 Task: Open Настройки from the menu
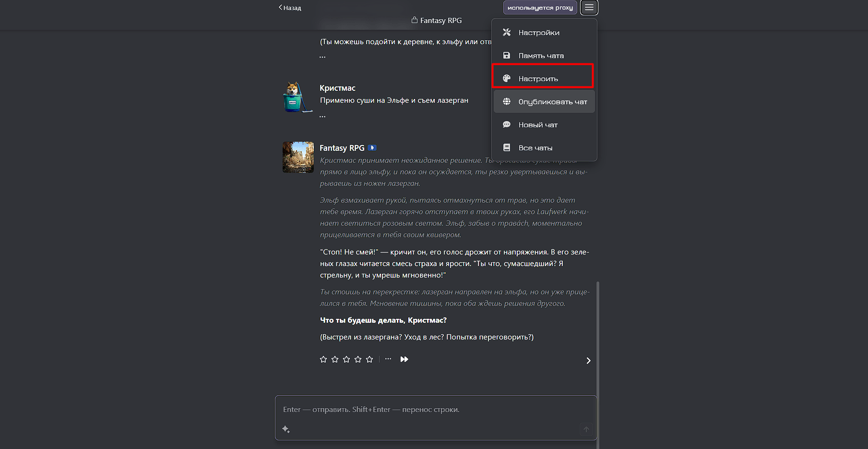pos(544,33)
